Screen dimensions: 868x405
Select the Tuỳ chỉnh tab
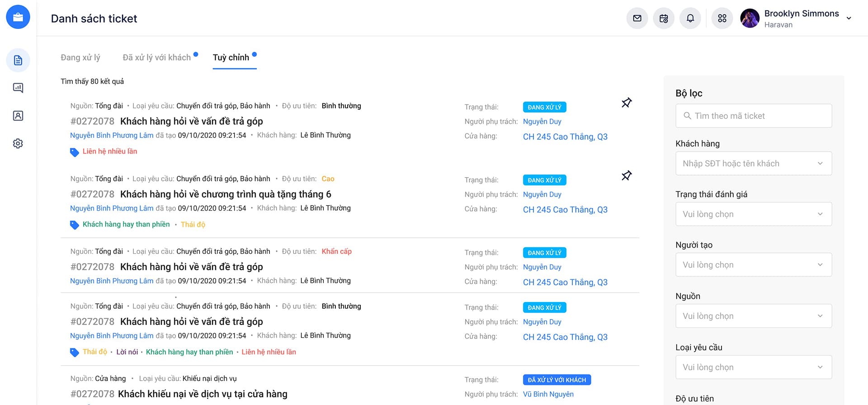tap(231, 57)
